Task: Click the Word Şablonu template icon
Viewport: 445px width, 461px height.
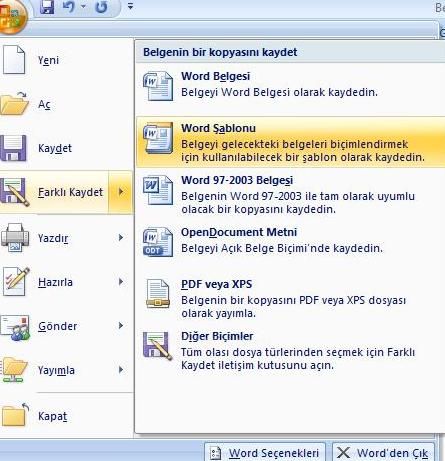Action: [158, 138]
